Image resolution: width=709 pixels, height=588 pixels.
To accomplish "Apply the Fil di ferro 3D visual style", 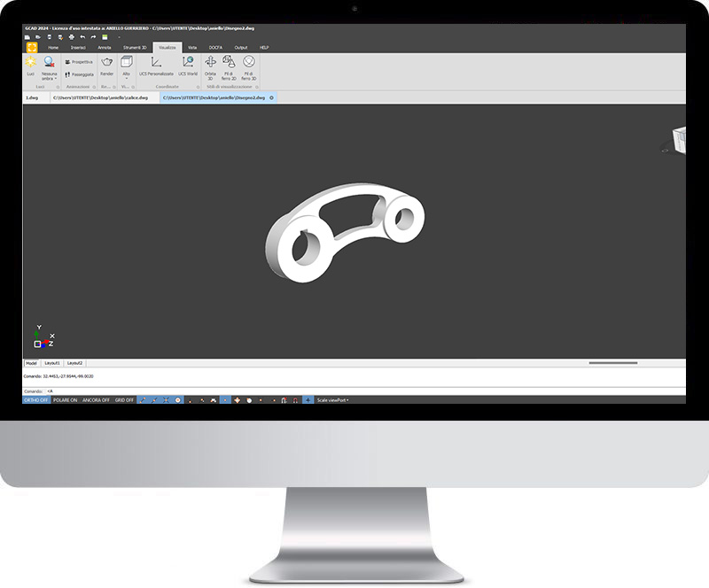I will [x=247, y=65].
